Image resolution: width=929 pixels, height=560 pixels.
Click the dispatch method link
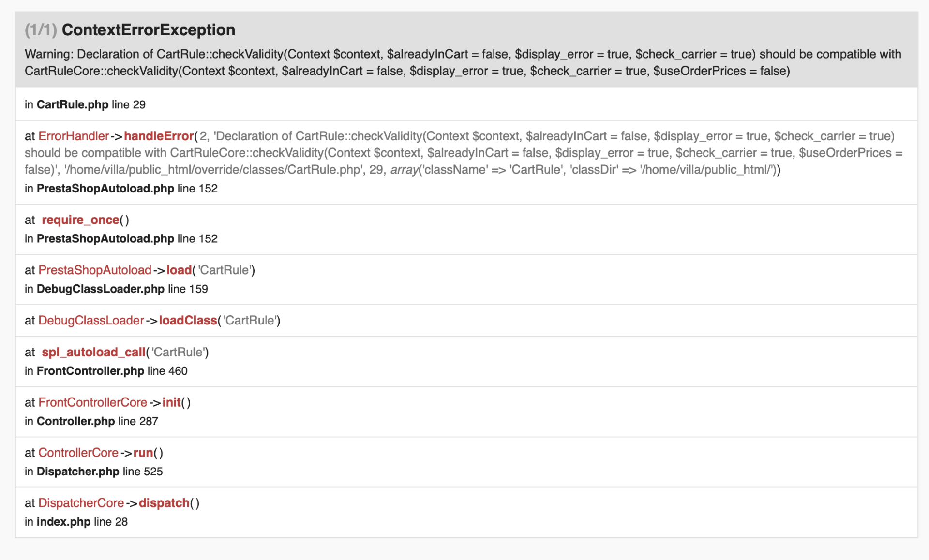point(164,503)
